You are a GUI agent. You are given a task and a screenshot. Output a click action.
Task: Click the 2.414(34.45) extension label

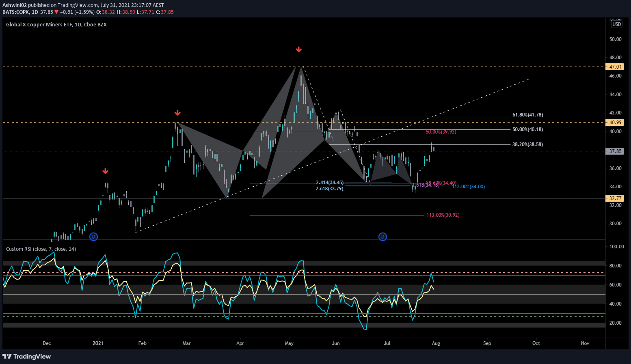tap(330, 183)
